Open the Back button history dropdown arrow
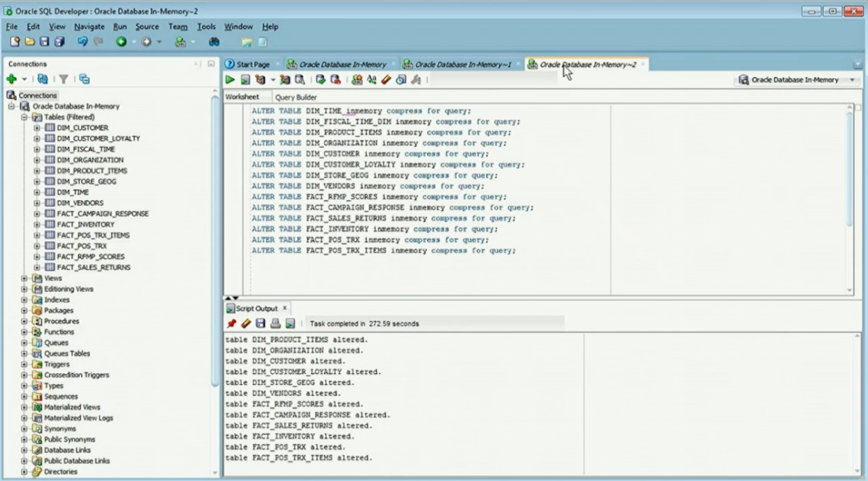The height and width of the screenshot is (481, 868). (134, 43)
